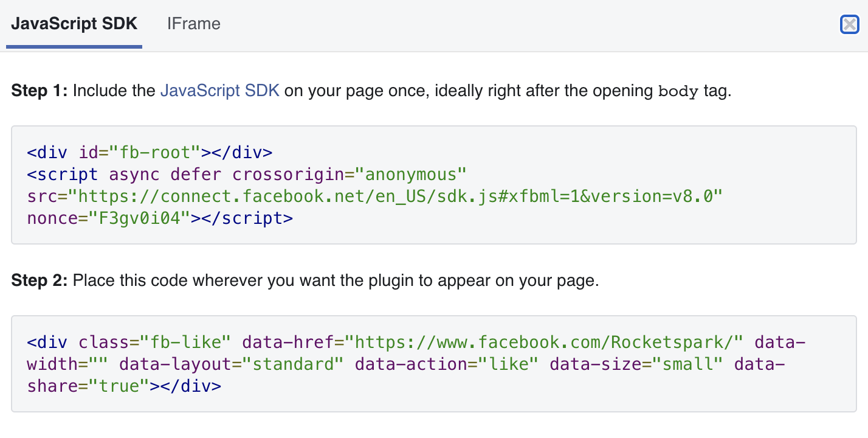Open the JavaScript SDK documentation link
The width and height of the screenshot is (868, 438).
pyautogui.click(x=220, y=91)
